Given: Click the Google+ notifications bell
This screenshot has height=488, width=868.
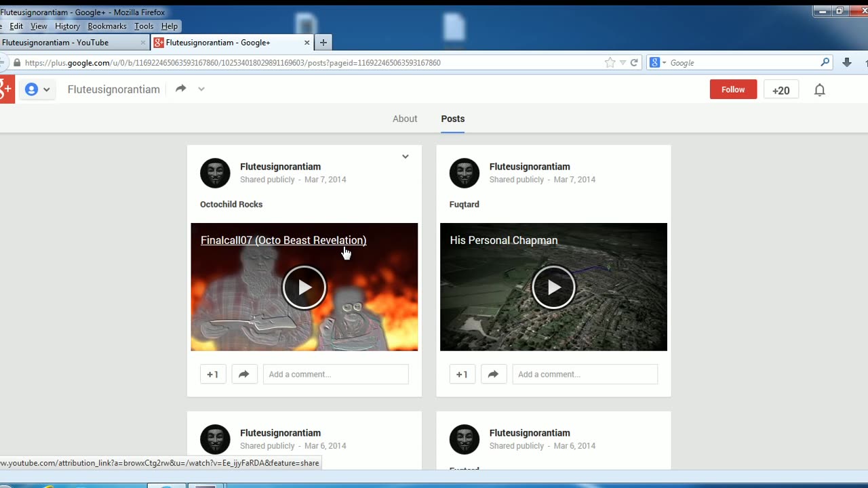Looking at the screenshot, I should (820, 89).
